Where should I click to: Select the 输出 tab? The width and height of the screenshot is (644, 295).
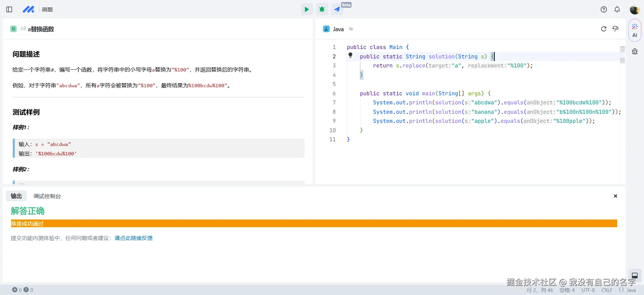(x=16, y=196)
